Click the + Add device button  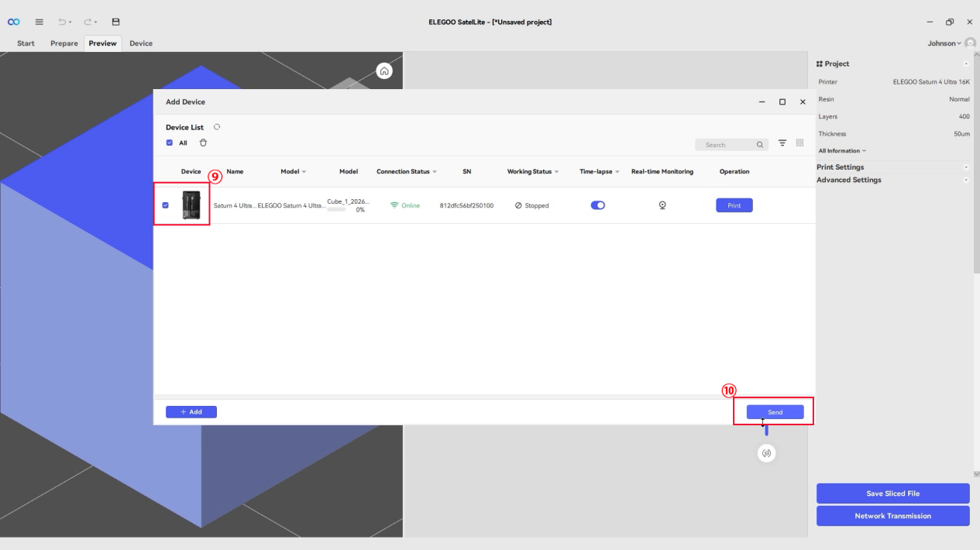191,412
